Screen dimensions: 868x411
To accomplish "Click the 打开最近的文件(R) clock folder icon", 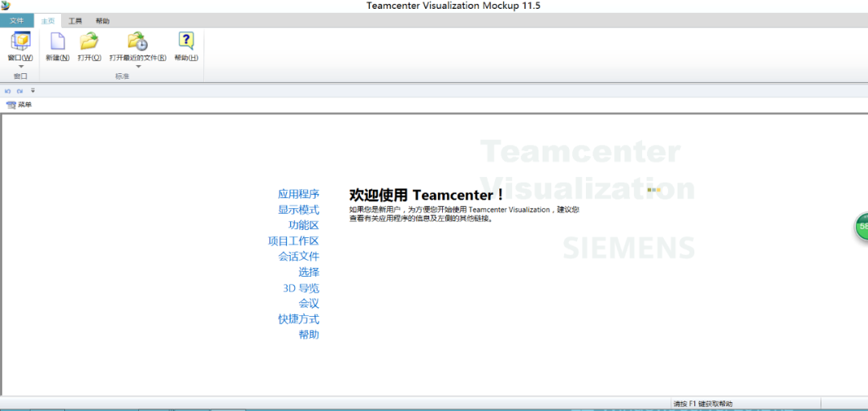I will pos(138,41).
